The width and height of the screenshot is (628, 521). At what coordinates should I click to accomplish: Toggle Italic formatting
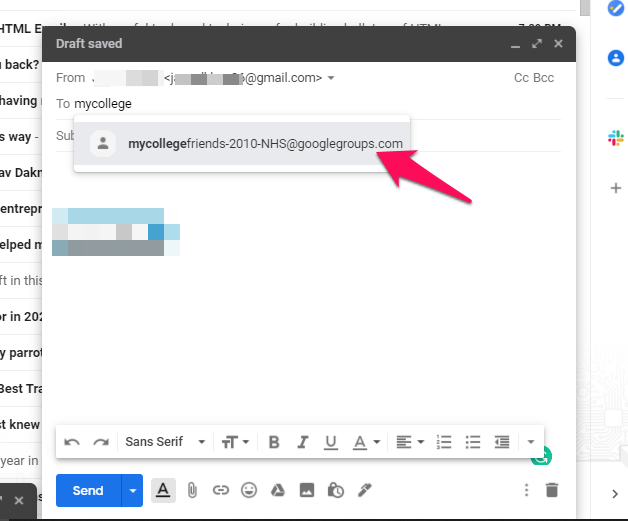302,442
